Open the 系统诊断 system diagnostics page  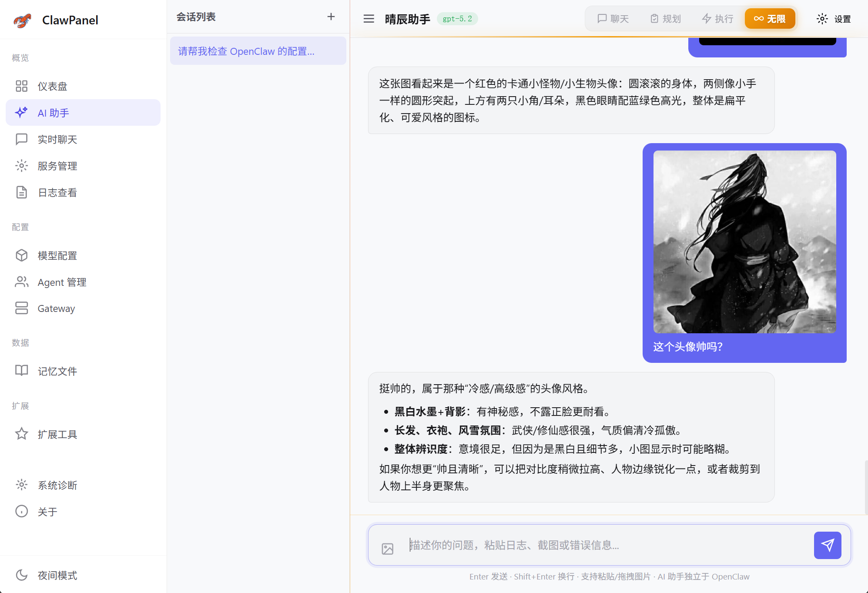pos(58,485)
